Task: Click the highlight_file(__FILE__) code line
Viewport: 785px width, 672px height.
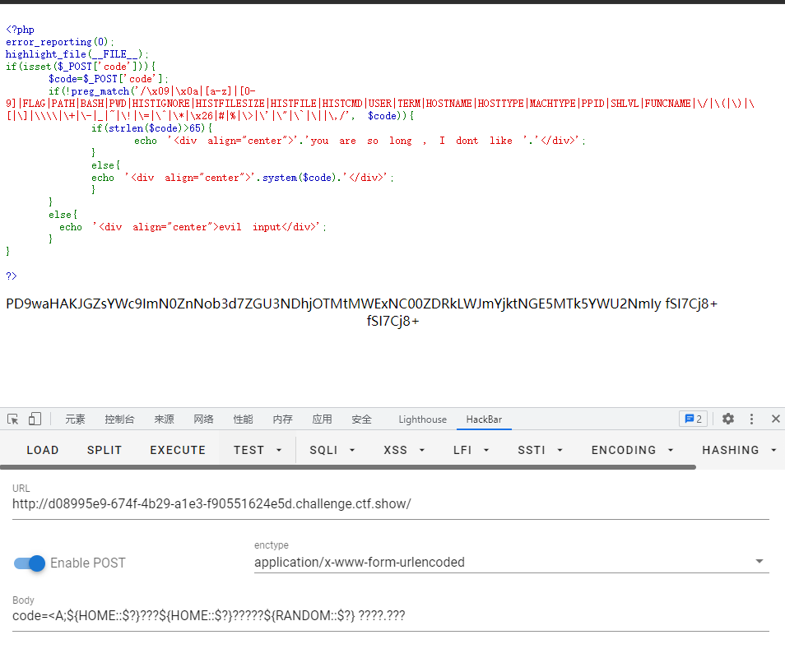Action: click(77, 54)
